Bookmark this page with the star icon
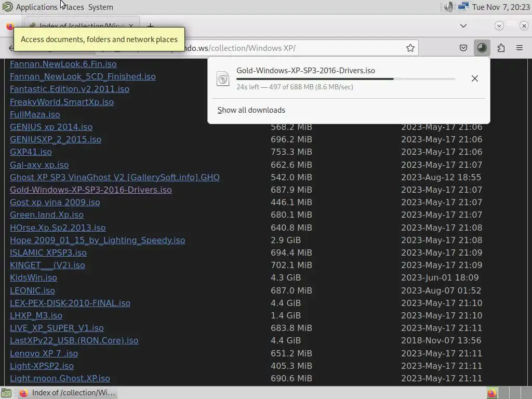532x399 pixels. click(x=410, y=48)
